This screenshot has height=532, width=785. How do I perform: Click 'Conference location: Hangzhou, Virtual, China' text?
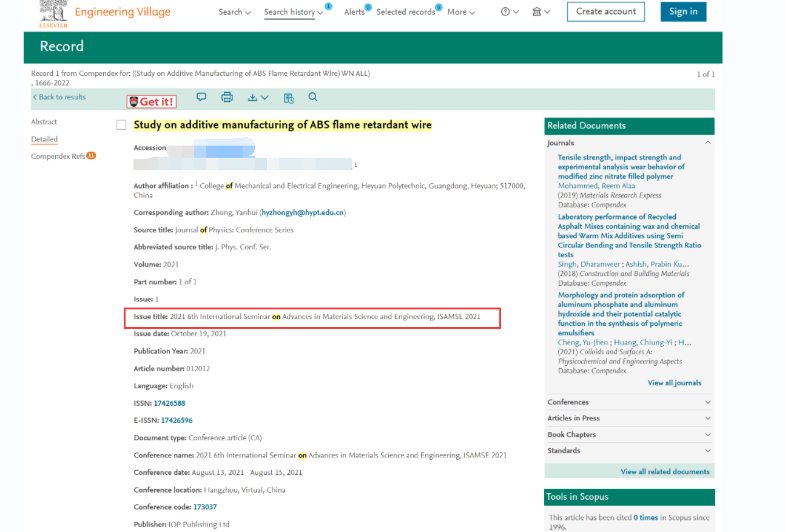209,490
